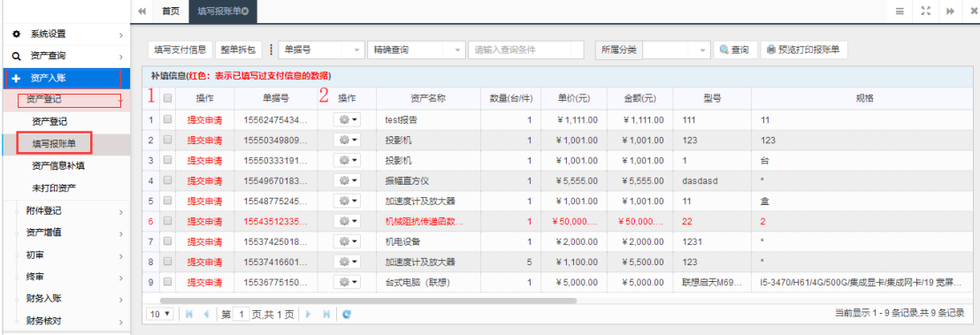Close all tabs with the top-right X icon
The width and height of the screenshot is (980, 335).
click(973, 11)
